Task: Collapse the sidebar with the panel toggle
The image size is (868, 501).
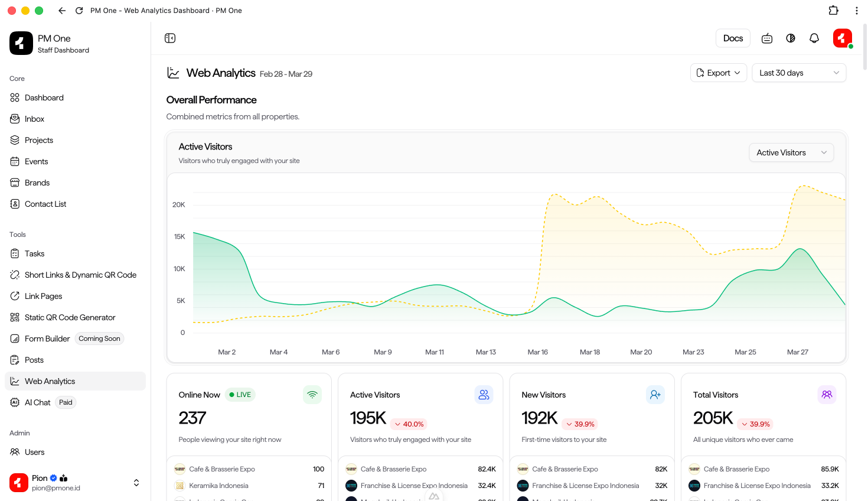Action: coord(170,37)
